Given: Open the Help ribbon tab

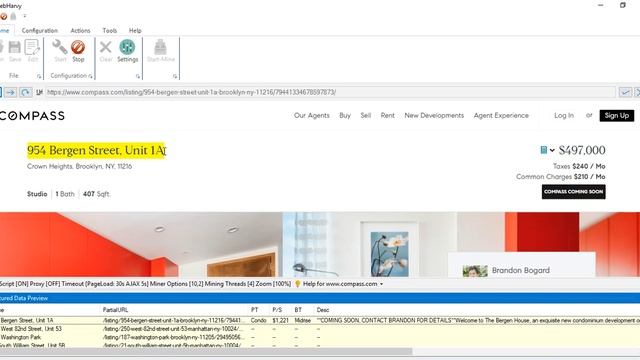Looking at the screenshot, I should tap(135, 31).
